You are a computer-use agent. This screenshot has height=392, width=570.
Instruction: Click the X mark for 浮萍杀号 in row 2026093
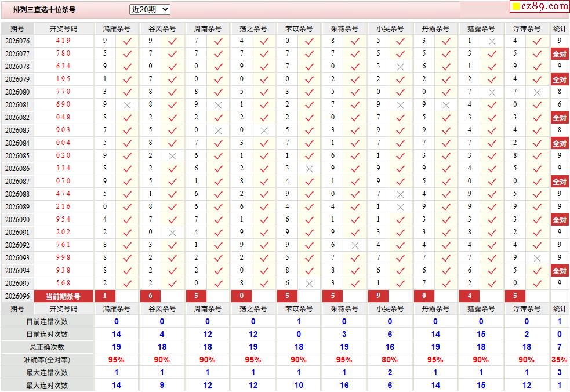pos(538,258)
